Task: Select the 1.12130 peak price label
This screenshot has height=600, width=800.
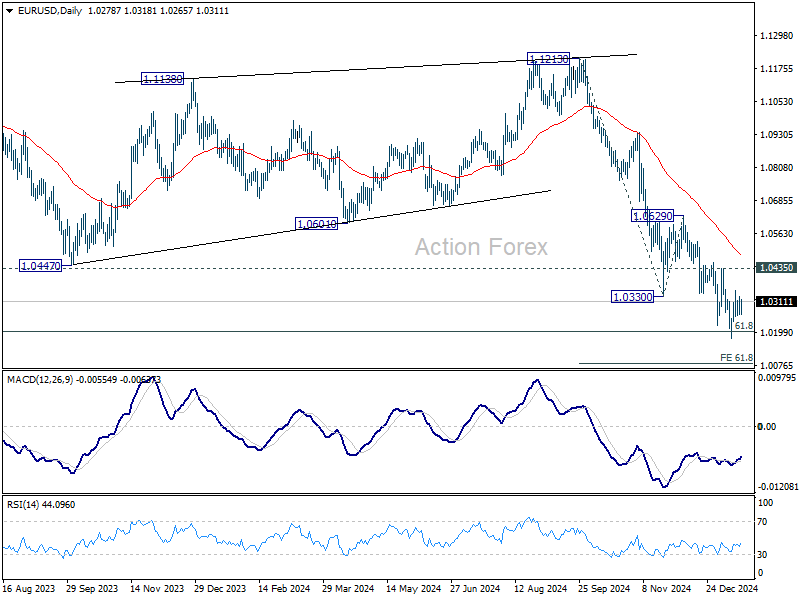Action: pyautogui.click(x=548, y=59)
